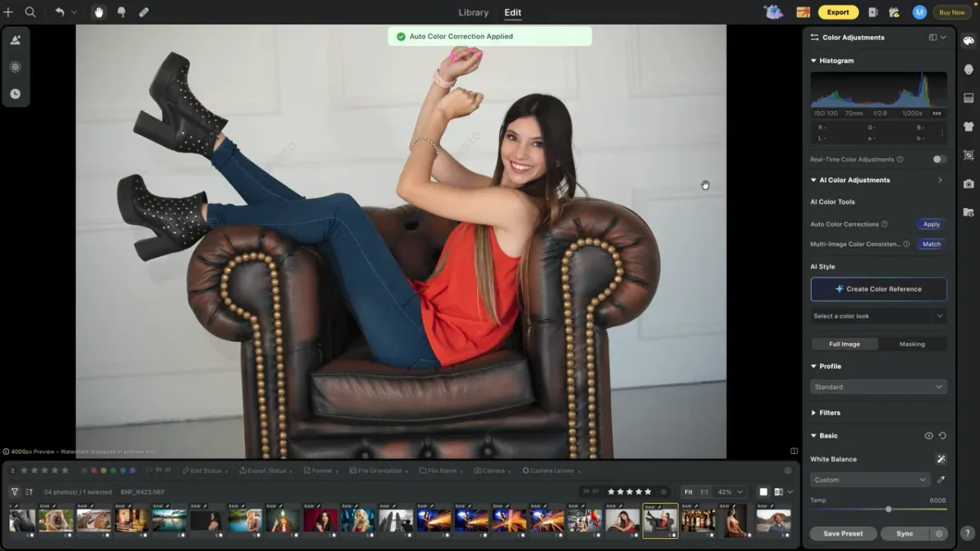Toggle panel layout icon in Color Adjustments header
Image resolution: width=980 pixels, height=551 pixels.
click(x=933, y=38)
